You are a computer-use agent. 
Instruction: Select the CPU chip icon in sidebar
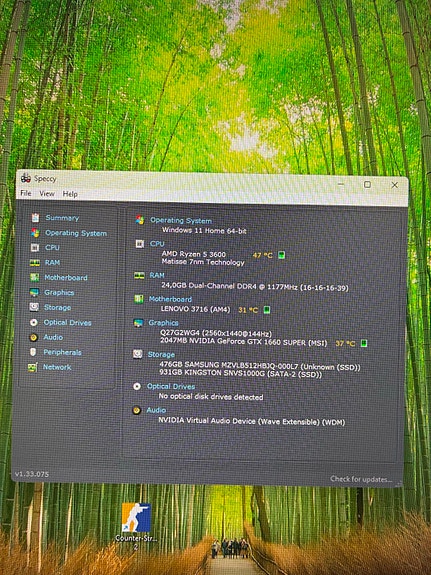click(x=34, y=248)
